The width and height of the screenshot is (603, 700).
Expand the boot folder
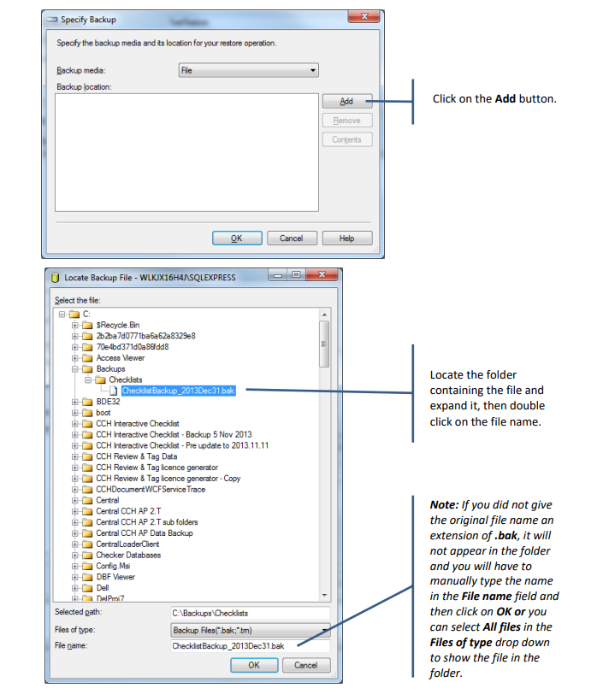(75, 413)
